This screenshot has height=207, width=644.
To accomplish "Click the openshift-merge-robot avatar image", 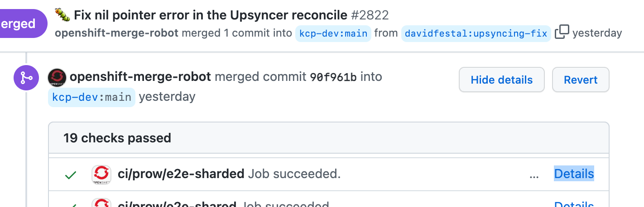I will 57,78.
